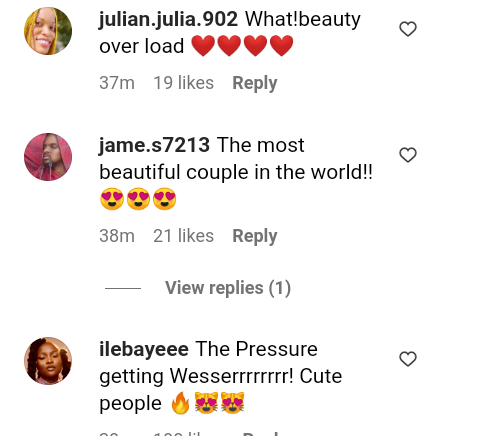Open the jame.s7213 username link

(154, 145)
